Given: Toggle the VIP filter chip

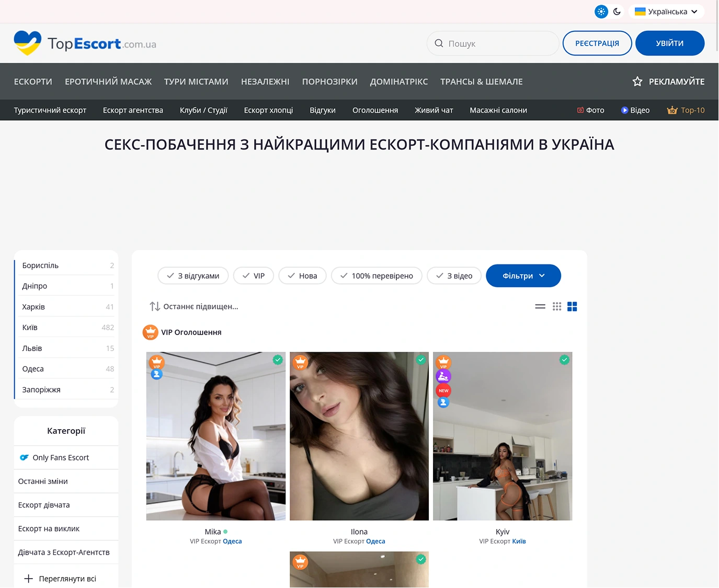Looking at the screenshot, I should [254, 276].
